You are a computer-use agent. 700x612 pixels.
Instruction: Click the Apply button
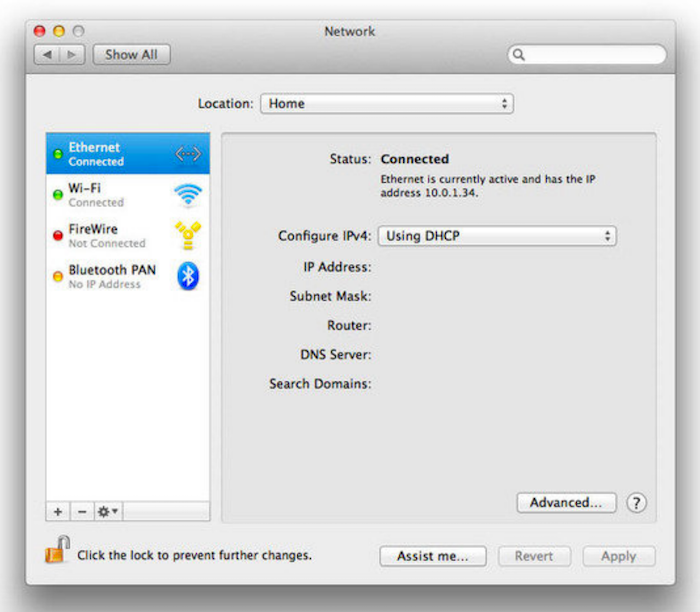pos(618,556)
